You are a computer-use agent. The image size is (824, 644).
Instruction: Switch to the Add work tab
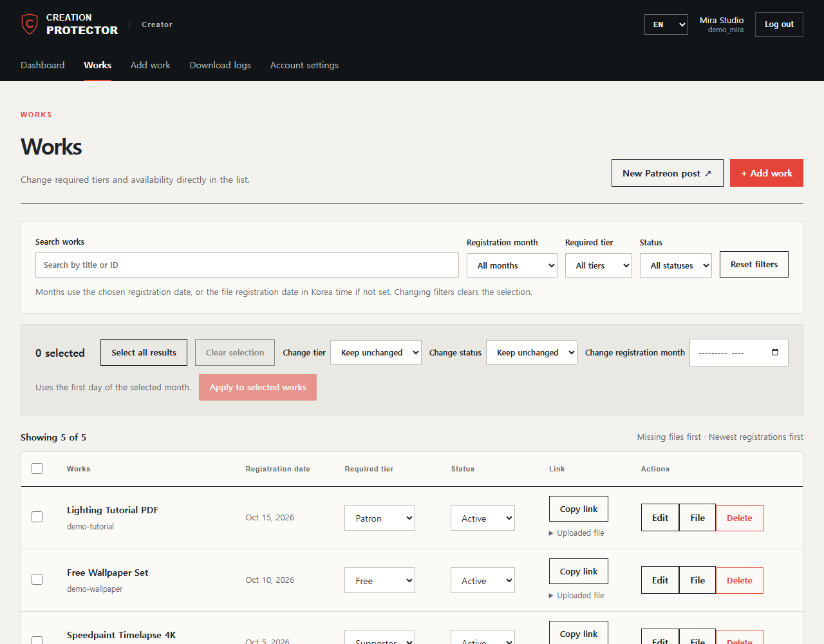point(151,65)
